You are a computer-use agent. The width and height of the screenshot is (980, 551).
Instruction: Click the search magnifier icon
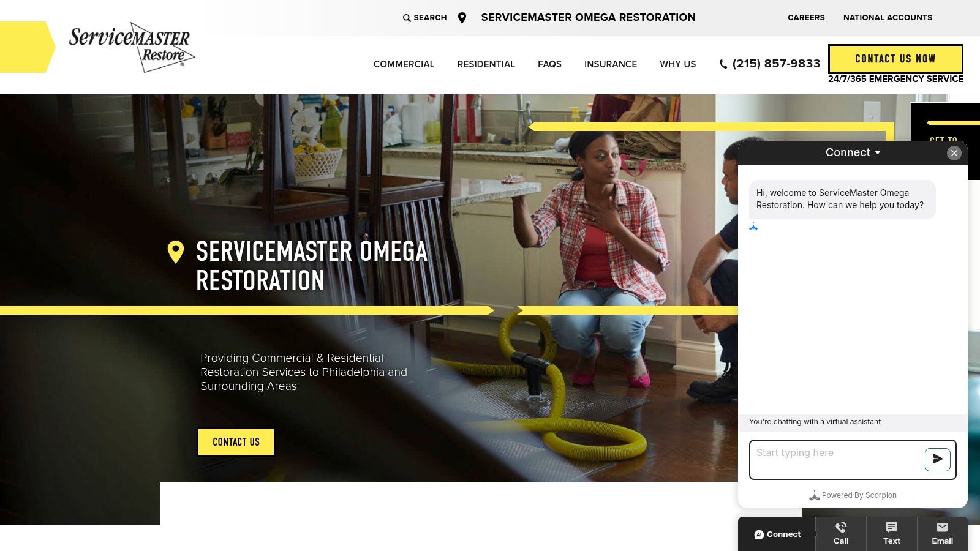tap(407, 18)
